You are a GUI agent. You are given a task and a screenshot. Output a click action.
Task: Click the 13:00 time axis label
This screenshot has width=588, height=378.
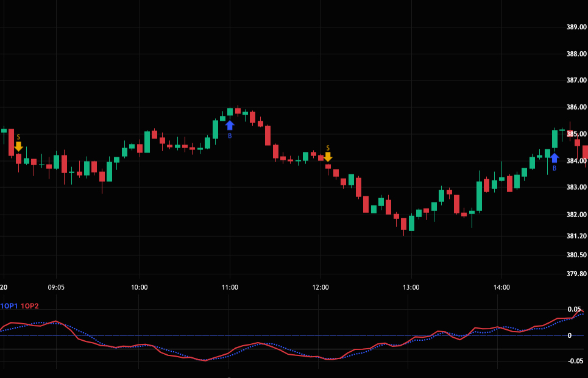click(411, 287)
